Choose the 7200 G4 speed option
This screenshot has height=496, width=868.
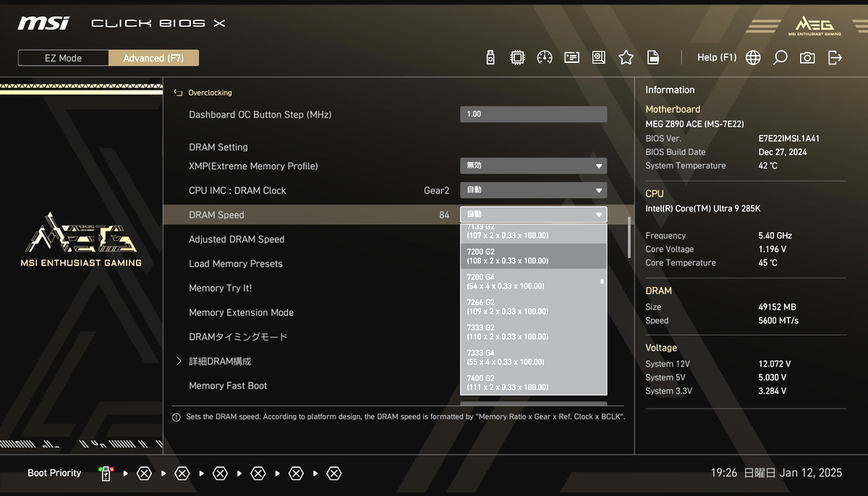(x=533, y=281)
